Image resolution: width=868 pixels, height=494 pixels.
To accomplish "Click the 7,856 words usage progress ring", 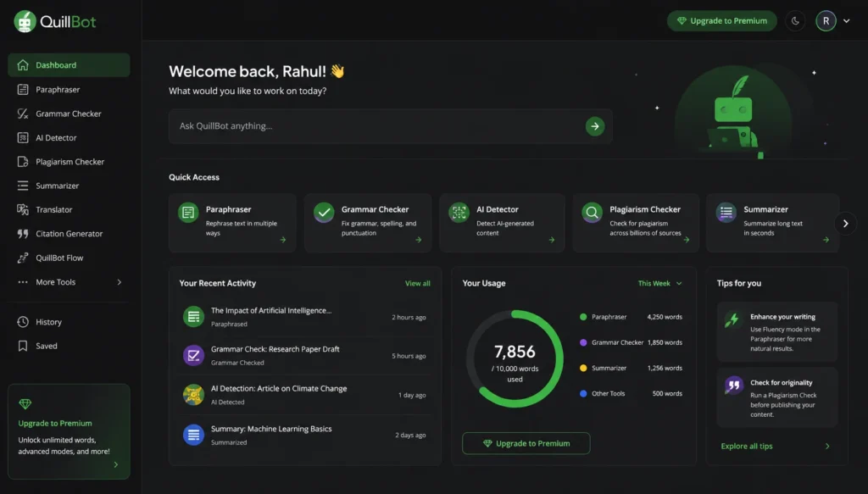I will pos(515,359).
